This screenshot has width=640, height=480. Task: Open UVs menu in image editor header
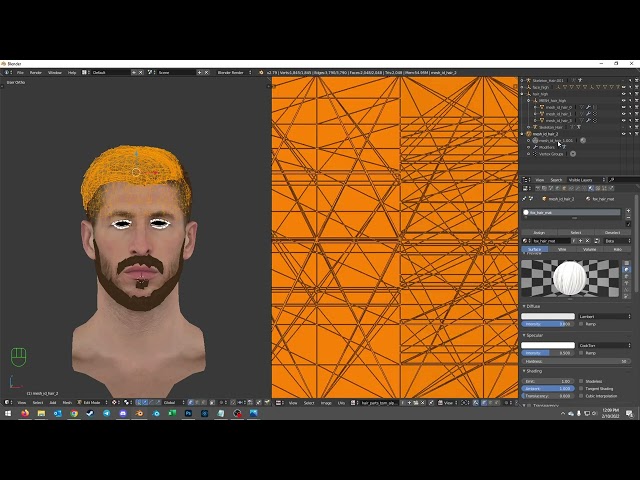tap(341, 402)
